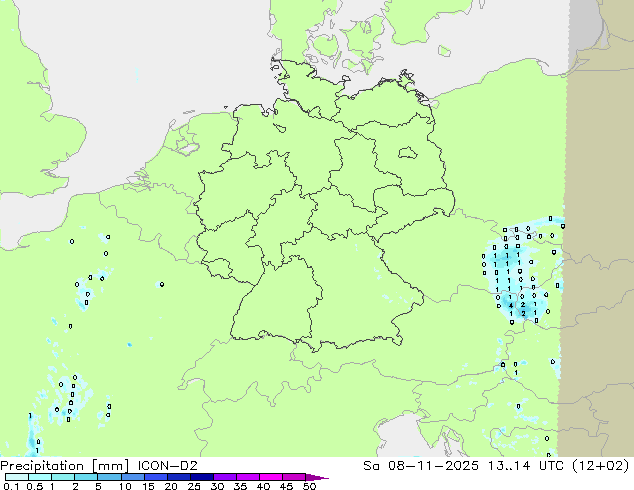The width and height of the screenshot is (634, 490).
Task: Click the 1–2 mm legend color swatch
Action: (63, 477)
